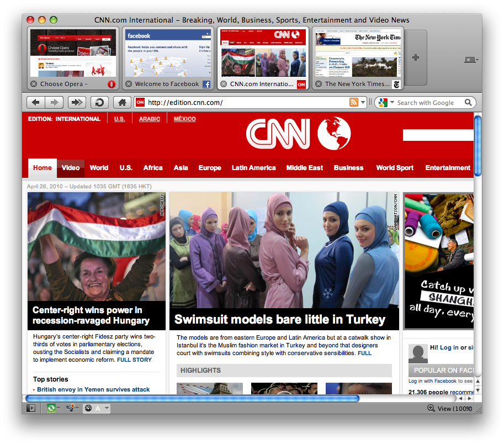Image resolution: width=504 pixels, height=444 pixels.
Task: Click the red Opera logo on first tab
Action: (x=111, y=84)
